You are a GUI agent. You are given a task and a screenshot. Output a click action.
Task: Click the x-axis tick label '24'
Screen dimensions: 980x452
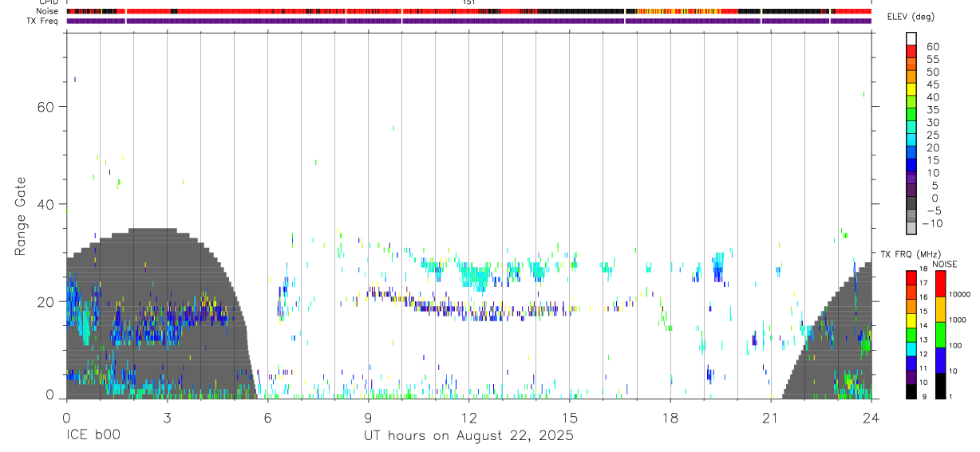pyautogui.click(x=871, y=418)
